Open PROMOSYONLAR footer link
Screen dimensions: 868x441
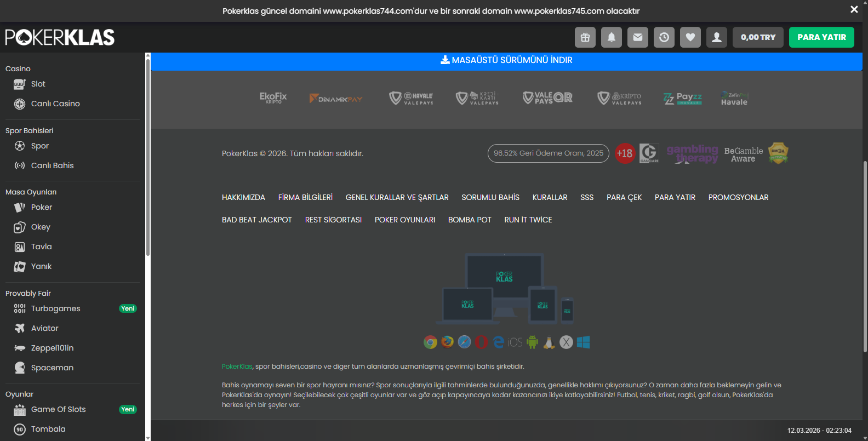[x=739, y=197]
